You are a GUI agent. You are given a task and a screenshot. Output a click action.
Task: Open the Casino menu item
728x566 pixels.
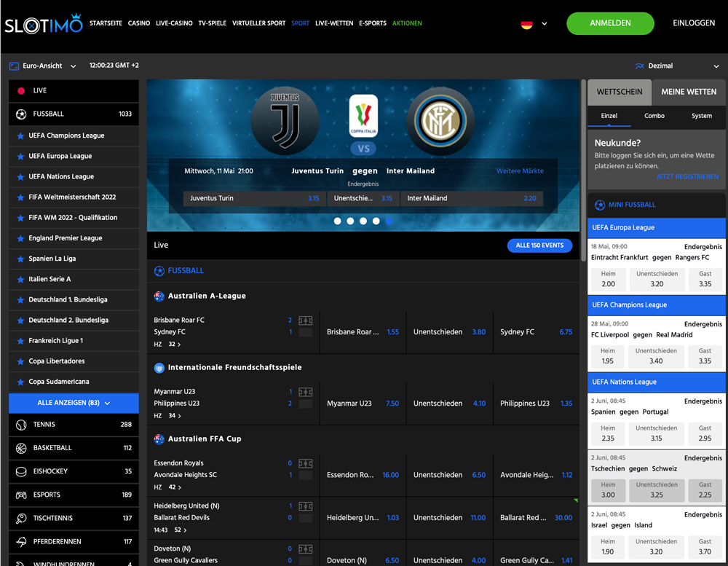(139, 23)
